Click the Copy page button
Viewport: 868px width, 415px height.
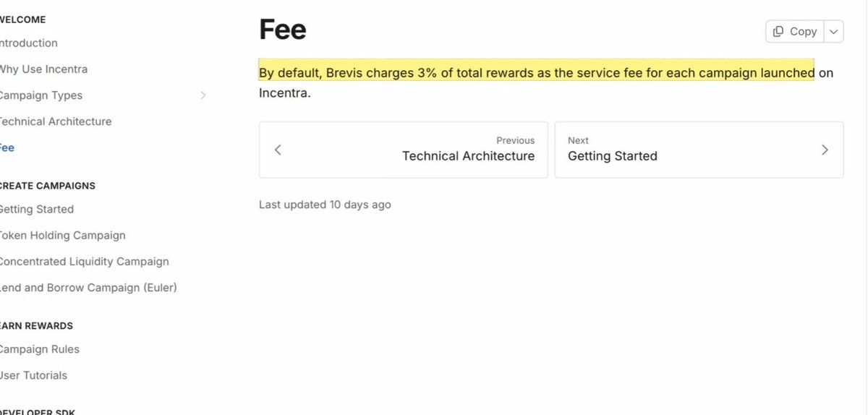[795, 32]
